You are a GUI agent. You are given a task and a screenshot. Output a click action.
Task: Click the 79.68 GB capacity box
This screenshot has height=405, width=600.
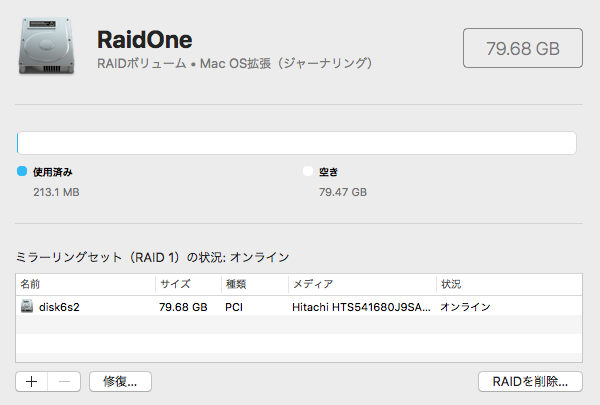[x=523, y=48]
